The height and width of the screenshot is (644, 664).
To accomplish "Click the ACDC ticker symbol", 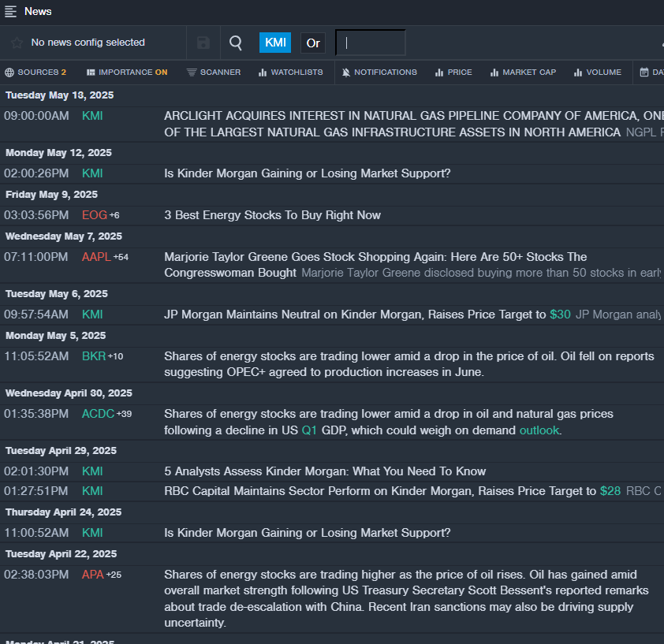I will 99,414.
